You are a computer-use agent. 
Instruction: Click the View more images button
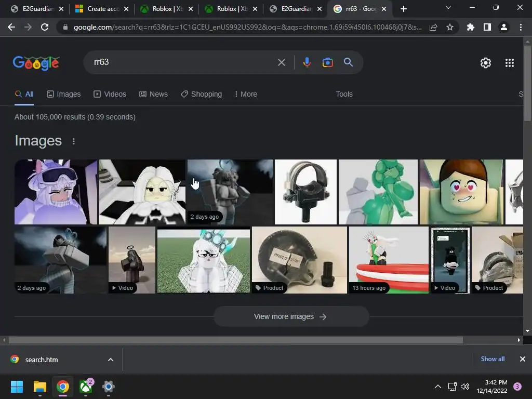pos(291,316)
